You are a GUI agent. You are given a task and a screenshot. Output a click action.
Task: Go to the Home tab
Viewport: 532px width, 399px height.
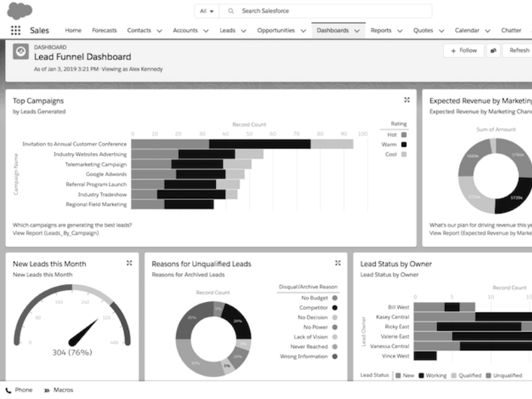(73, 30)
